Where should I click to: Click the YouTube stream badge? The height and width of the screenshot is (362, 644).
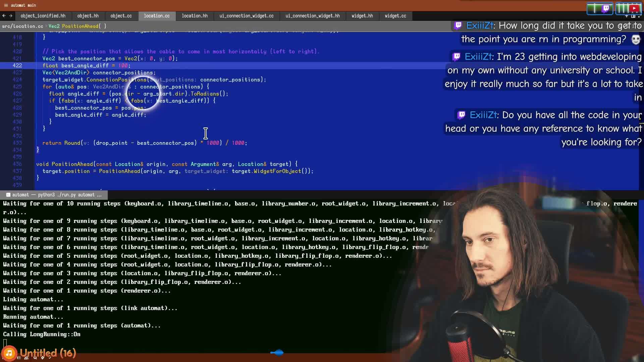[628, 9]
